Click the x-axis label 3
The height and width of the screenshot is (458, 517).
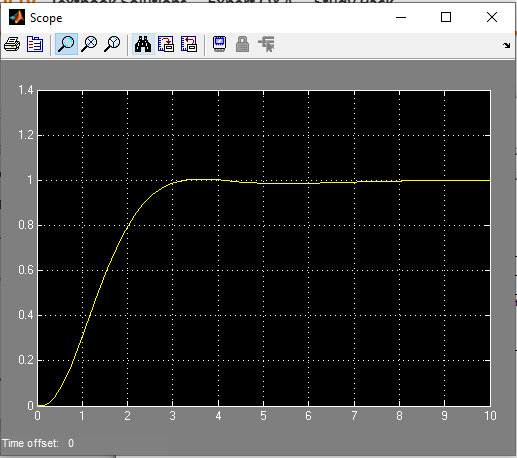click(x=172, y=416)
